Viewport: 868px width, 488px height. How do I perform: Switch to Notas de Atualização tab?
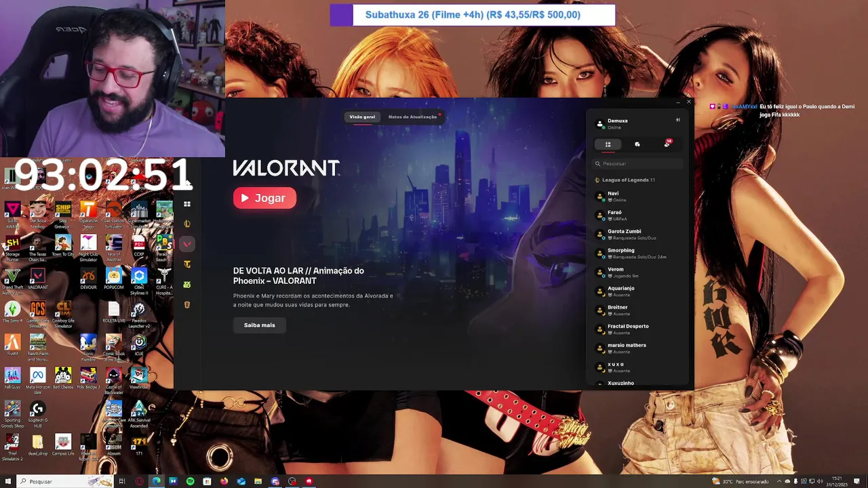(413, 117)
